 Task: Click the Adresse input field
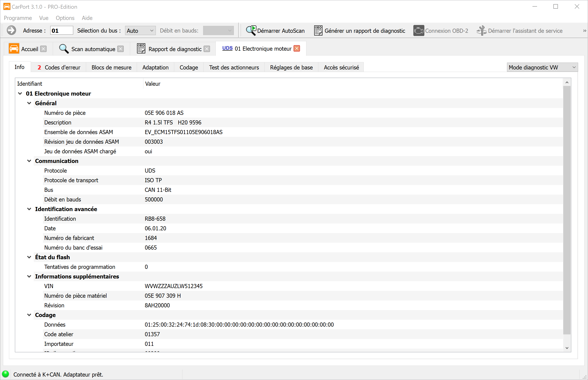click(61, 31)
